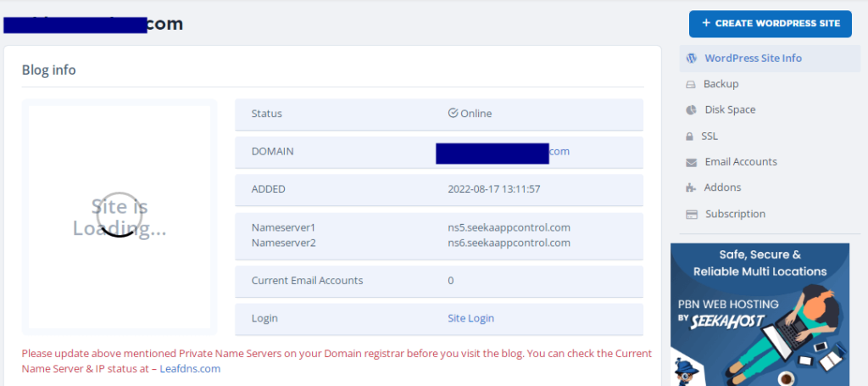Open the Backup menu item
This screenshot has height=386, width=868.
pos(721,84)
